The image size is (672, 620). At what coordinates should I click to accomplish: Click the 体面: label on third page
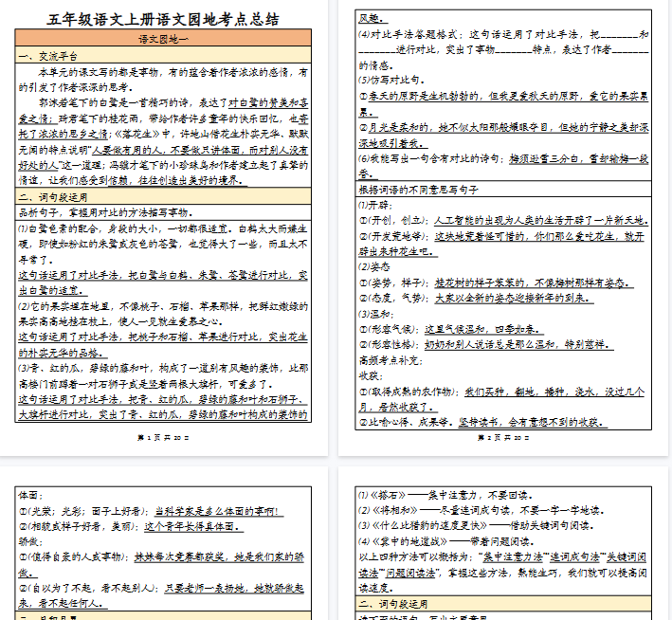31,495
